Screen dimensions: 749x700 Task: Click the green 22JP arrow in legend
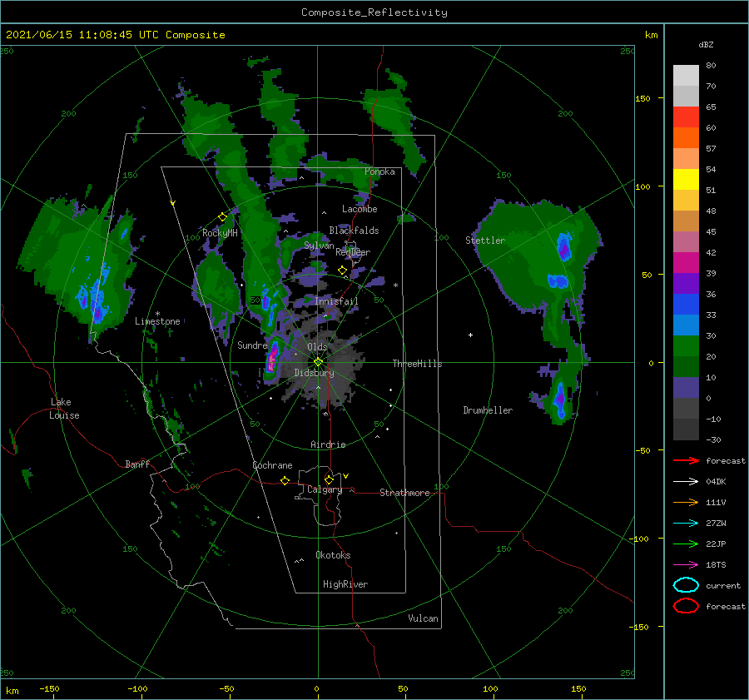point(686,544)
